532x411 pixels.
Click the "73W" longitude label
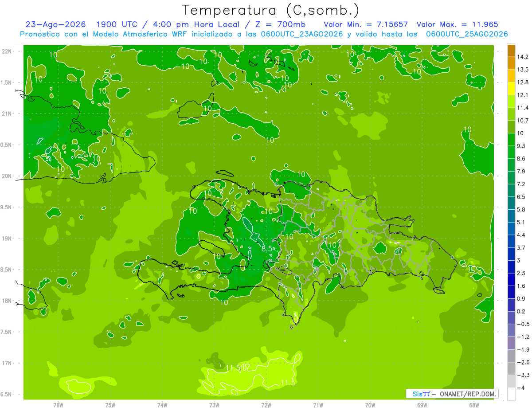tap(214, 405)
